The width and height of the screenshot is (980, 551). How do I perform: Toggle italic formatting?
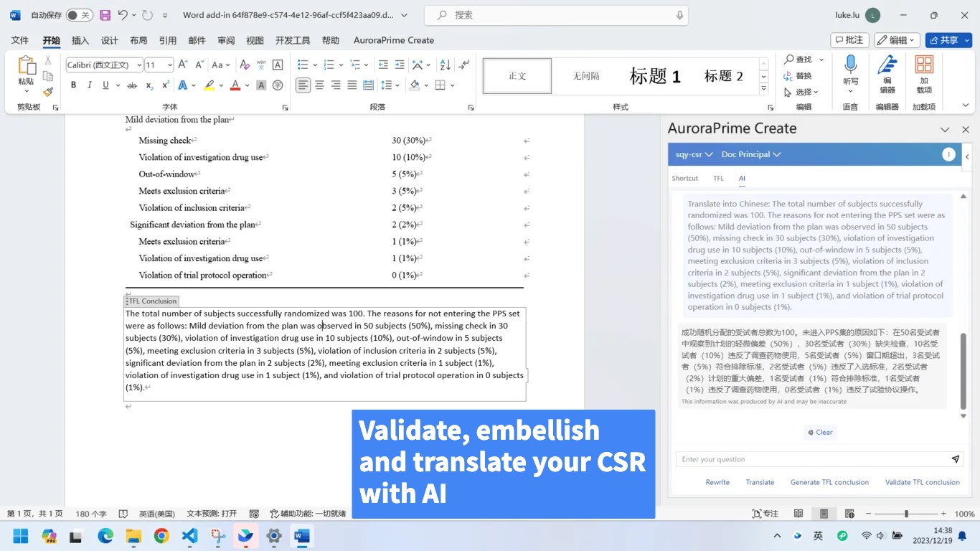click(x=90, y=85)
